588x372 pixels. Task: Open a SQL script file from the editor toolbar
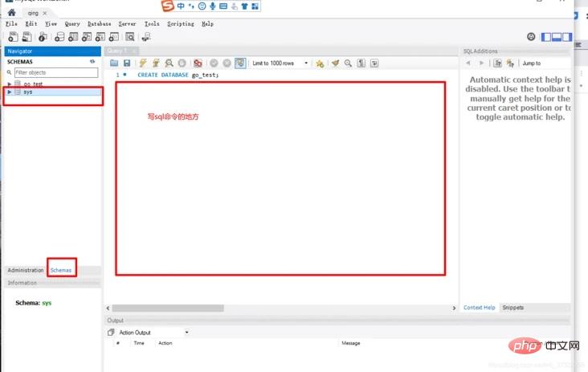click(114, 63)
